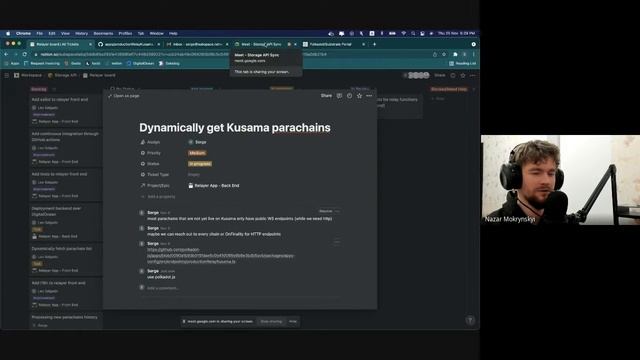640x360 pixels.
Task: Click the Serge assignee value
Action: (198, 142)
